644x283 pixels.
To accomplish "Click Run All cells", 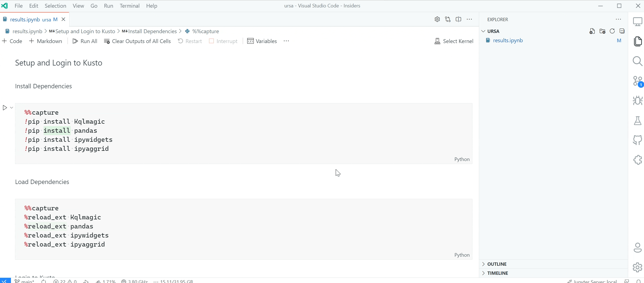I will pos(85,41).
